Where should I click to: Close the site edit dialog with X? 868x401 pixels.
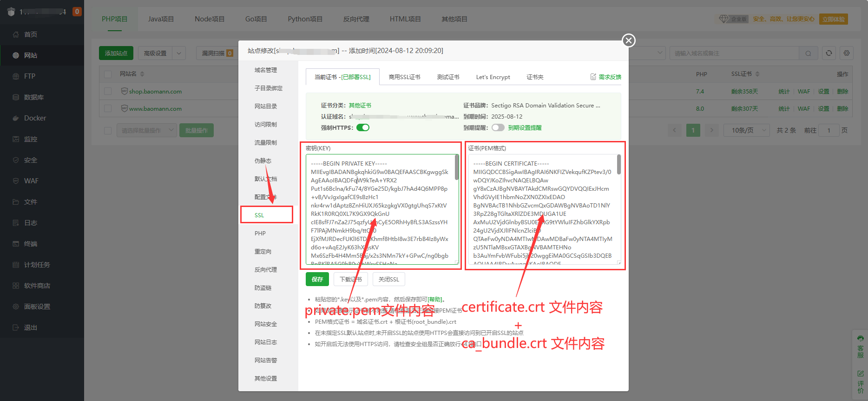pyautogui.click(x=629, y=40)
